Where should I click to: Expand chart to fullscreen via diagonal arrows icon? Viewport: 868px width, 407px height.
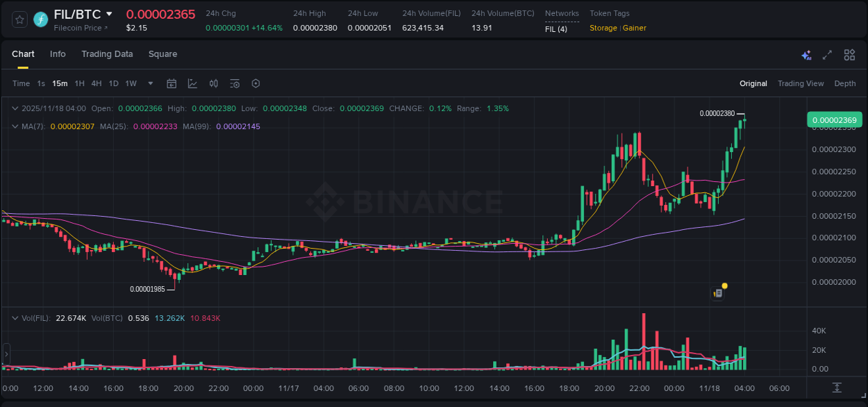coord(826,54)
